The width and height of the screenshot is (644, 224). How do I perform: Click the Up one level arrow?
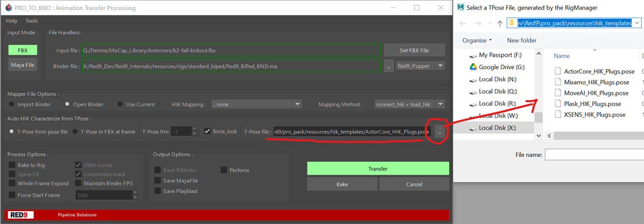tap(500, 24)
